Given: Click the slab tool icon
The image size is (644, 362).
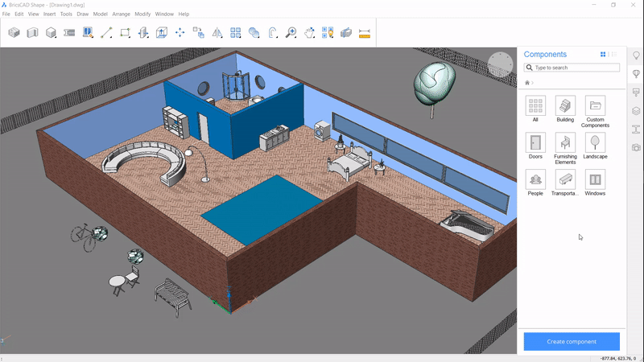Looking at the screenshot, I should pyautogui.click(x=69, y=32).
